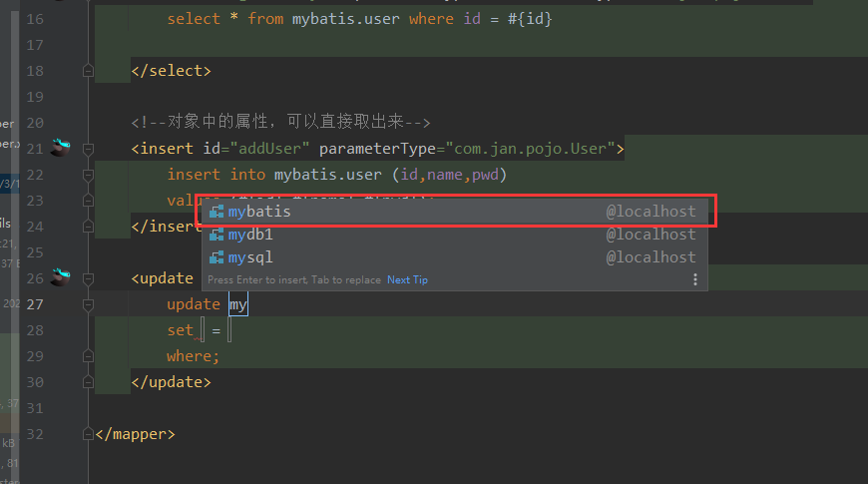This screenshot has height=484, width=868.
Task: Collapse the insert block at line 21
Action: coord(89,150)
